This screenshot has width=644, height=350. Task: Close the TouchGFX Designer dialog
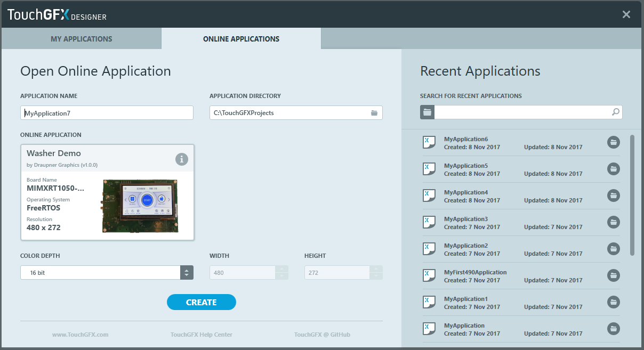626,14
